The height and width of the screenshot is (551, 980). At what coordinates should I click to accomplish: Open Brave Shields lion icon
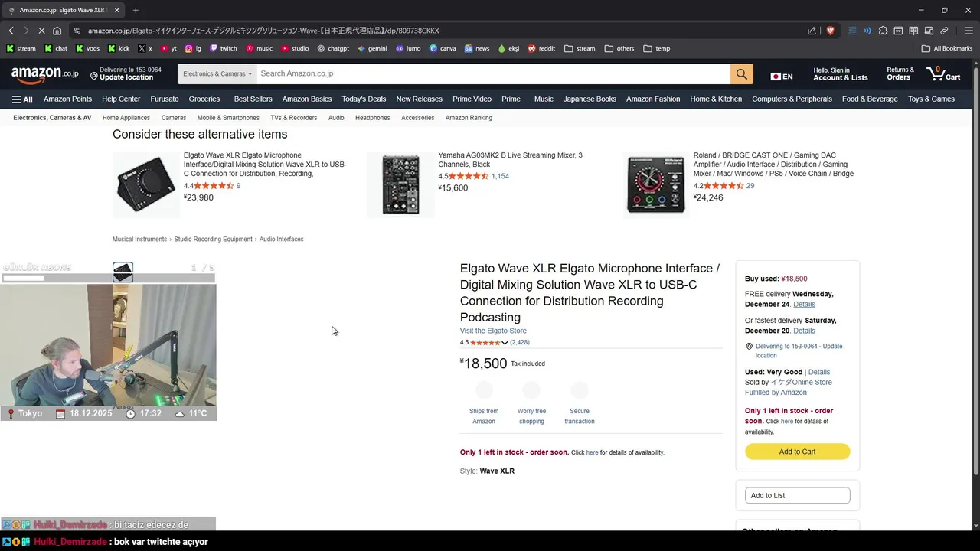(x=831, y=31)
